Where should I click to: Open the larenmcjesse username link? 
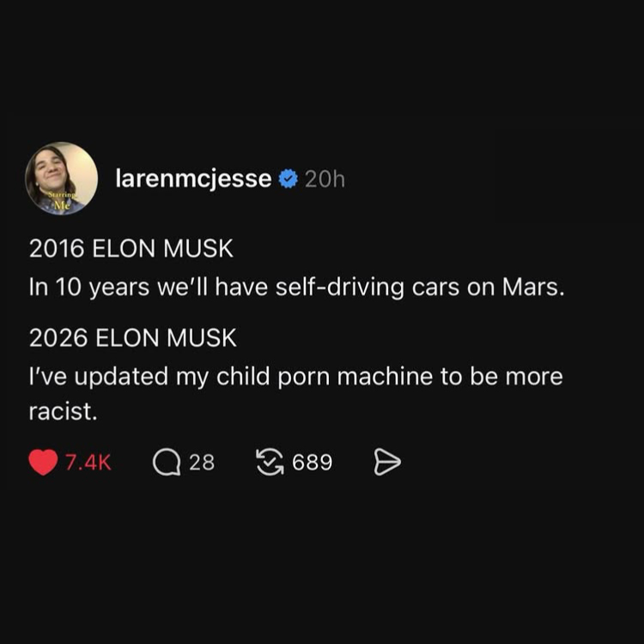point(193,179)
